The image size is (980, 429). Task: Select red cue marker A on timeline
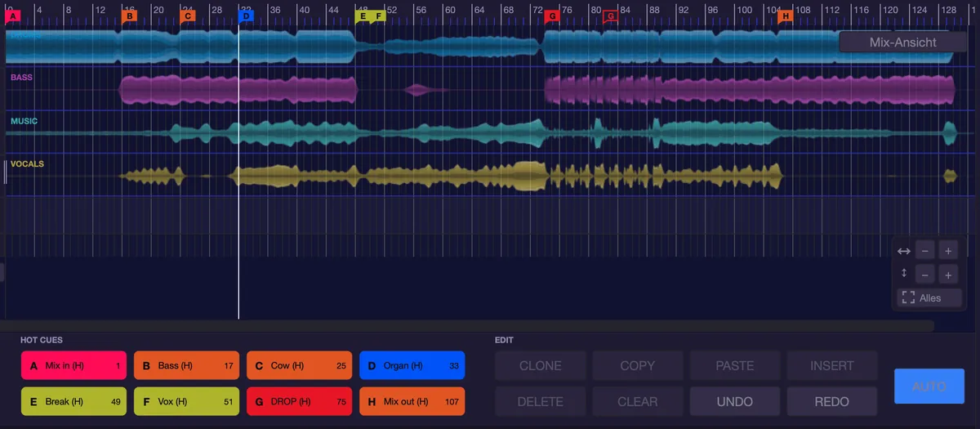[x=12, y=16]
